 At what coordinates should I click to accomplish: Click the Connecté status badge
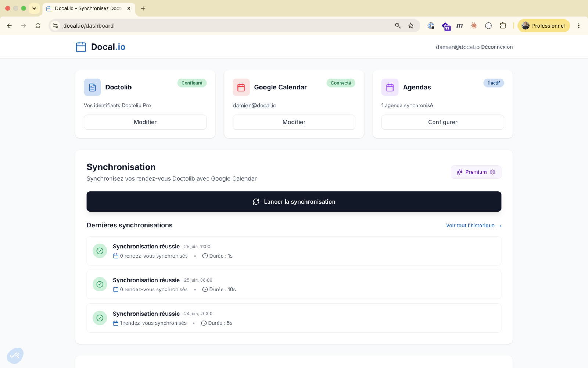[x=341, y=83]
